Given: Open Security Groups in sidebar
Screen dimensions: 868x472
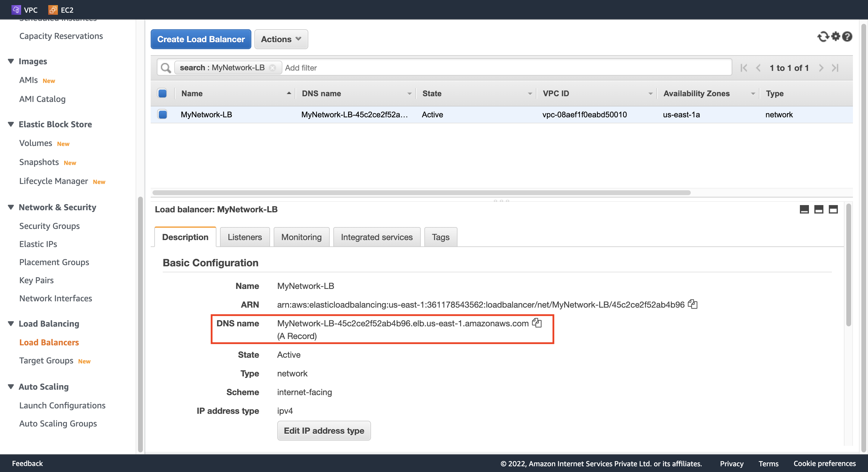Looking at the screenshot, I should coord(49,226).
